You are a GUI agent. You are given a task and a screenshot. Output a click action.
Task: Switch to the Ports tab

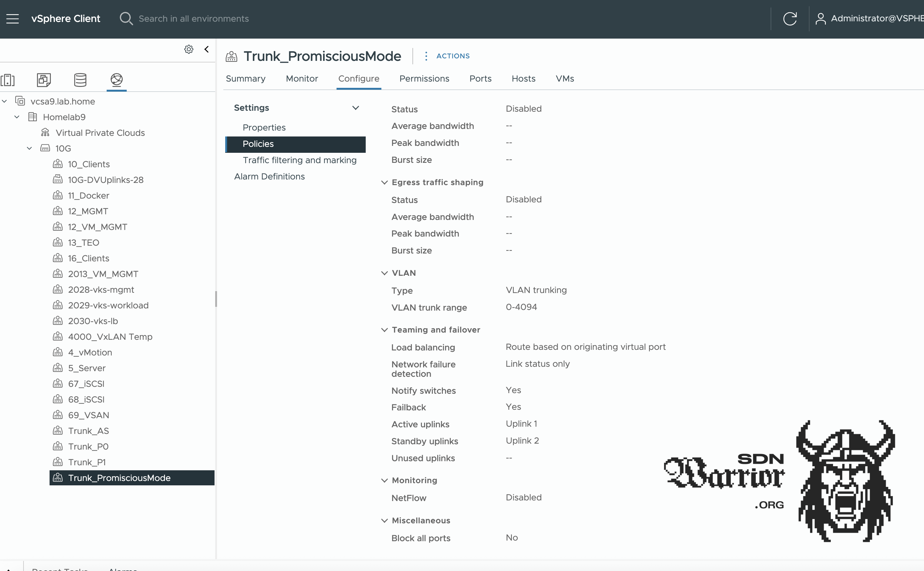tap(480, 78)
